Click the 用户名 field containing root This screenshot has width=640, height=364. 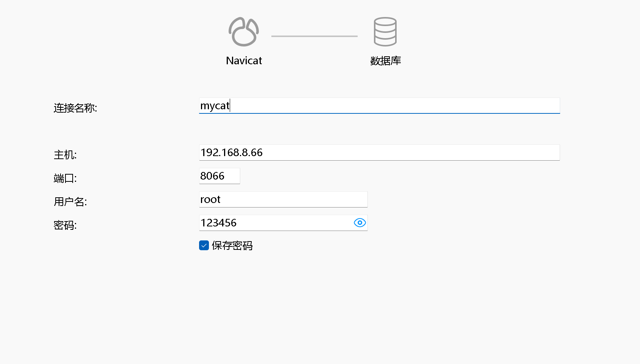click(283, 200)
